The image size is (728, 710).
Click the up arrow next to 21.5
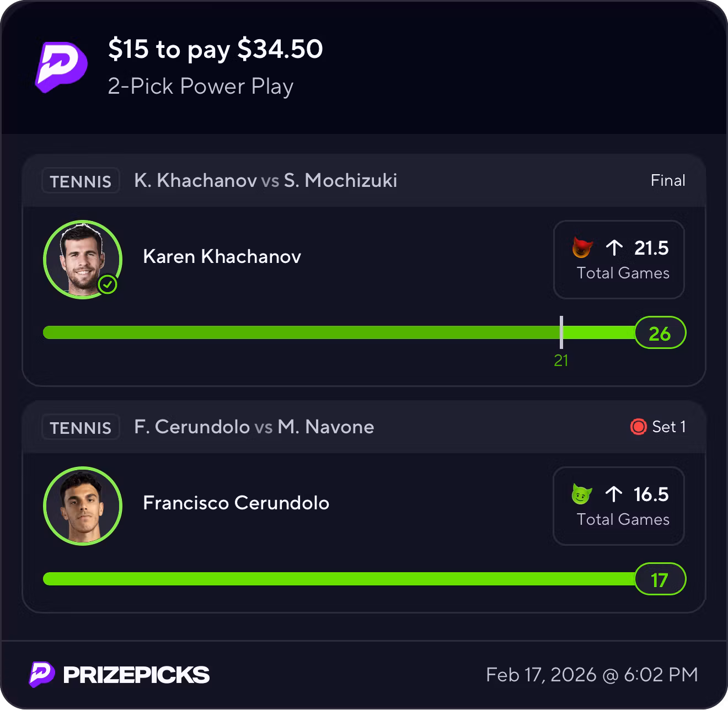click(x=614, y=248)
